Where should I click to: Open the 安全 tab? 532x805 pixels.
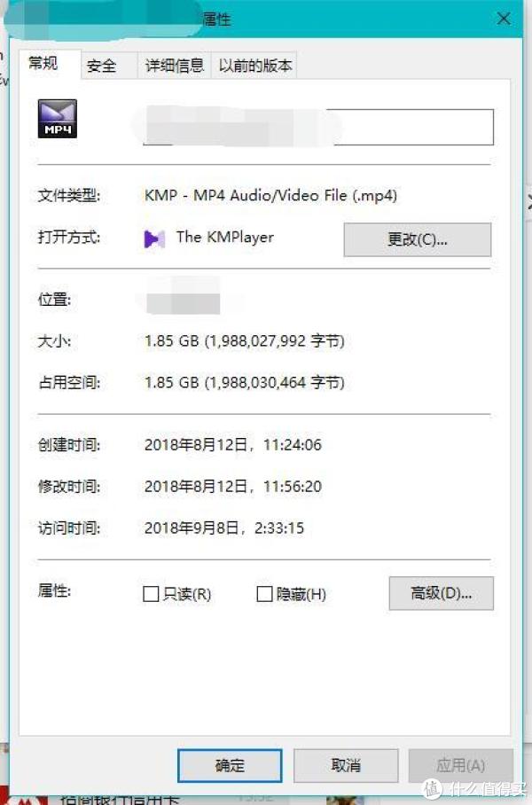pos(102,66)
